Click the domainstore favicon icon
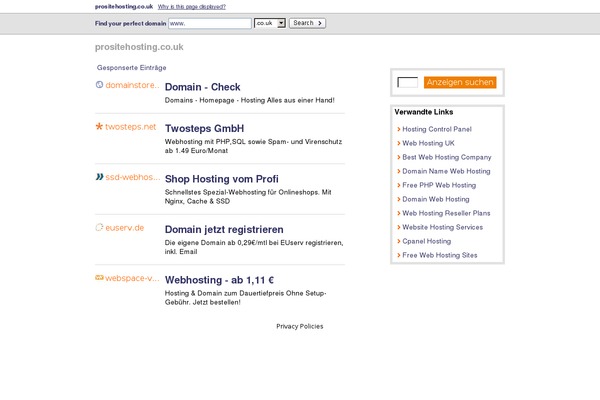Screen dimensions: 600x400 (x=99, y=85)
